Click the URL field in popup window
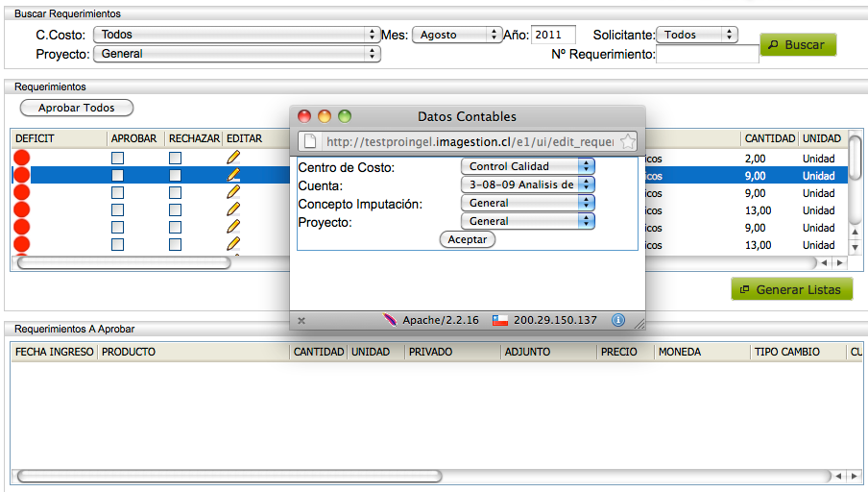 point(470,142)
